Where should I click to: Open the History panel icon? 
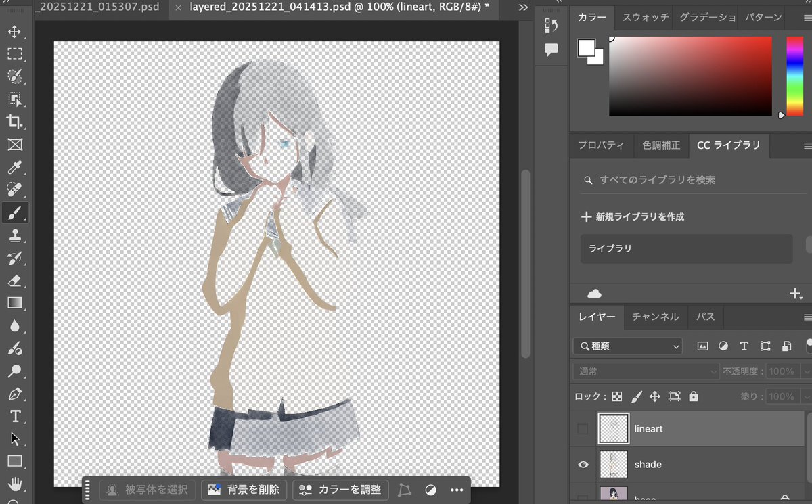click(551, 26)
